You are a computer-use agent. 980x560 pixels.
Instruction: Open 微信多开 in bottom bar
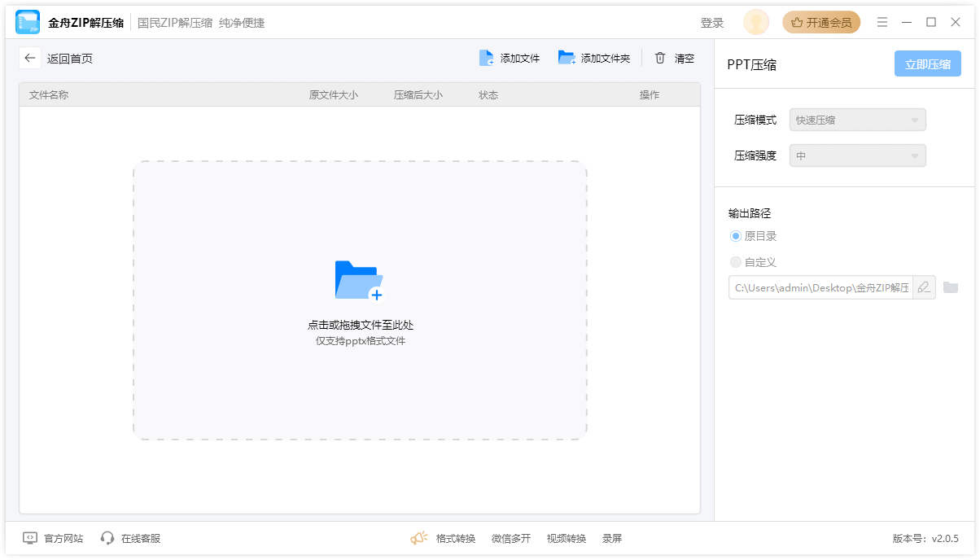[511, 539]
